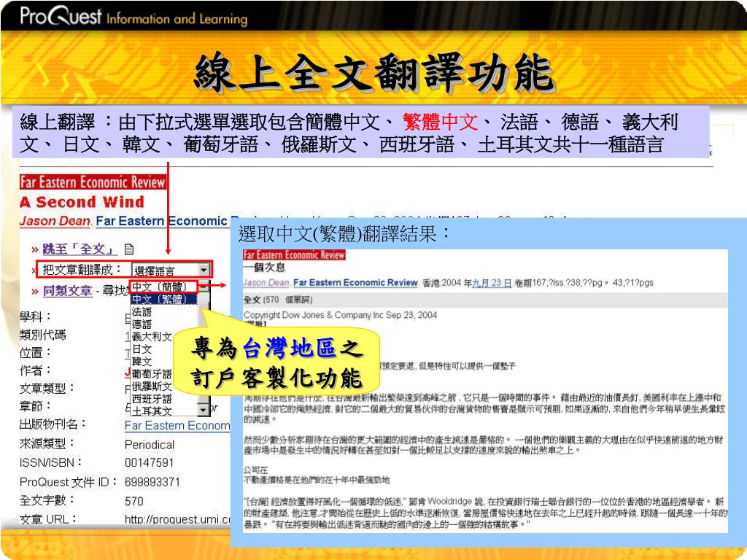Select 德語 in the language list
Viewport: 747px width, 560px height.
pyautogui.click(x=142, y=324)
